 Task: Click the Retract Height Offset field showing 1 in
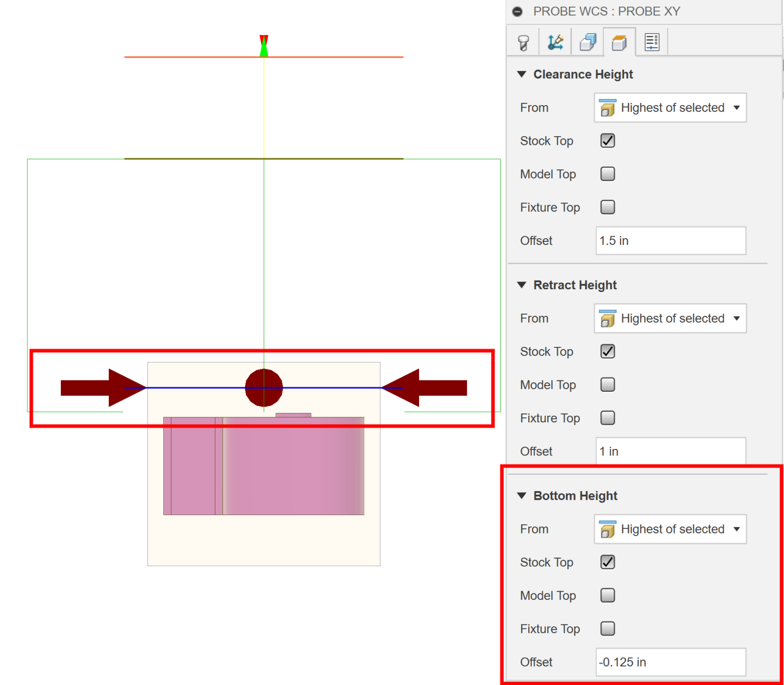pyautogui.click(x=670, y=451)
